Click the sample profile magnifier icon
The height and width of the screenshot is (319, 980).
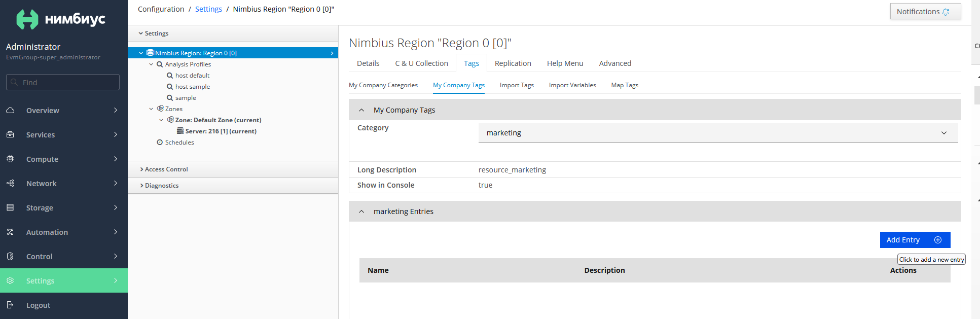pyautogui.click(x=170, y=98)
